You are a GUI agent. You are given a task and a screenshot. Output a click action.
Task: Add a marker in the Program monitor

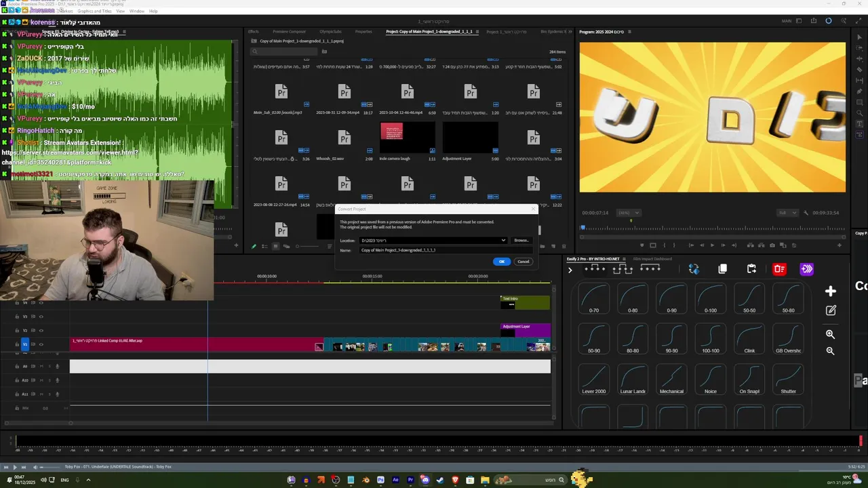(642, 245)
